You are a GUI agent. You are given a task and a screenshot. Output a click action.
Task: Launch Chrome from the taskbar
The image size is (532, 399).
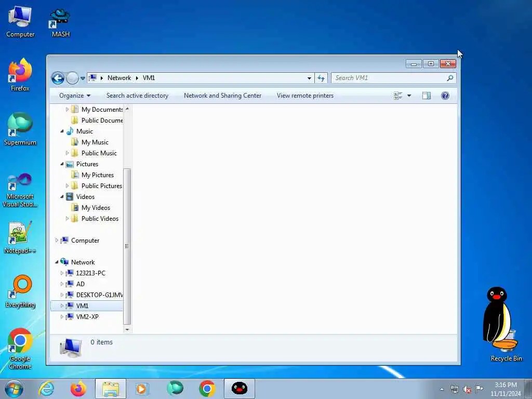point(207,389)
